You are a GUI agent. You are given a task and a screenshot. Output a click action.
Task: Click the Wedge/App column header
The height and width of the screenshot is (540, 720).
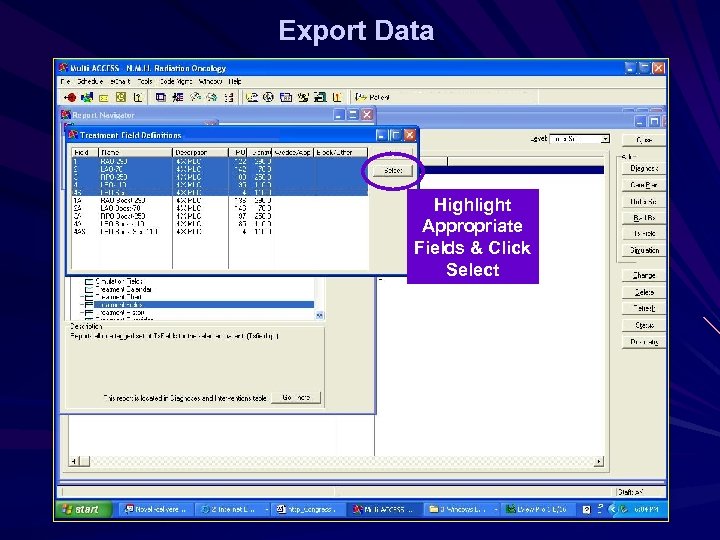click(292, 152)
